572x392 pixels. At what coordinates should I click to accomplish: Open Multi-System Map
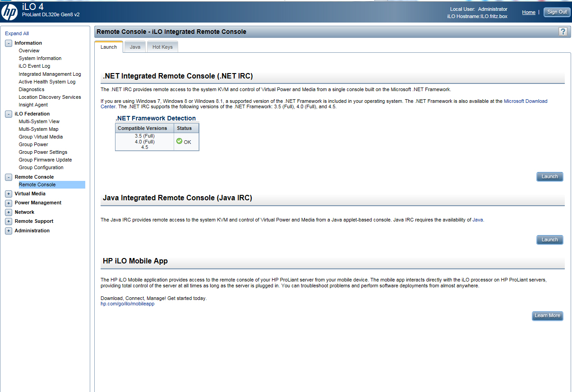[38, 129]
